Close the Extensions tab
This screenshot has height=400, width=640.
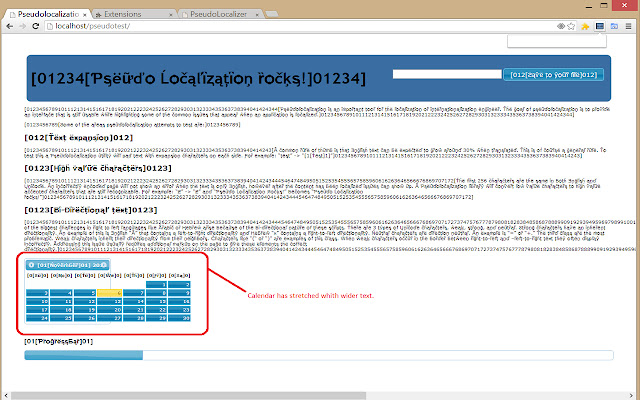(171, 14)
